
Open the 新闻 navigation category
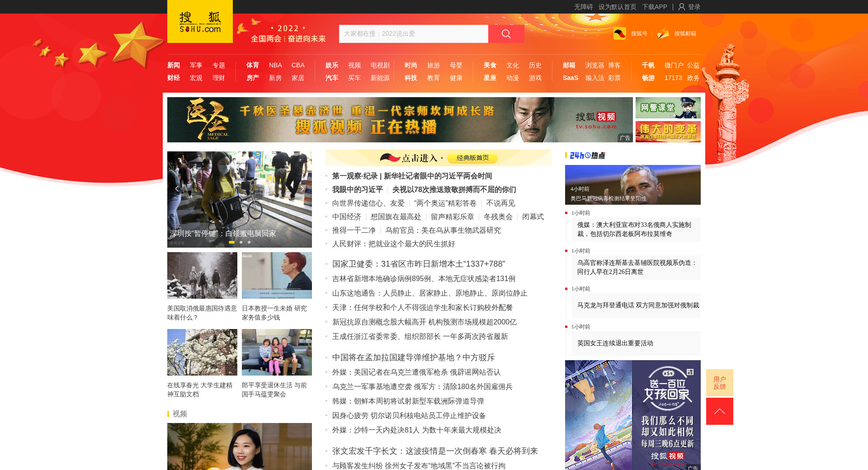[174, 66]
